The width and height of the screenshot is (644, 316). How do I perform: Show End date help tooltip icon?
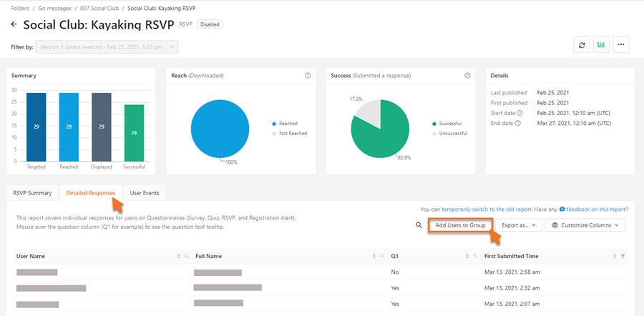[x=517, y=123]
